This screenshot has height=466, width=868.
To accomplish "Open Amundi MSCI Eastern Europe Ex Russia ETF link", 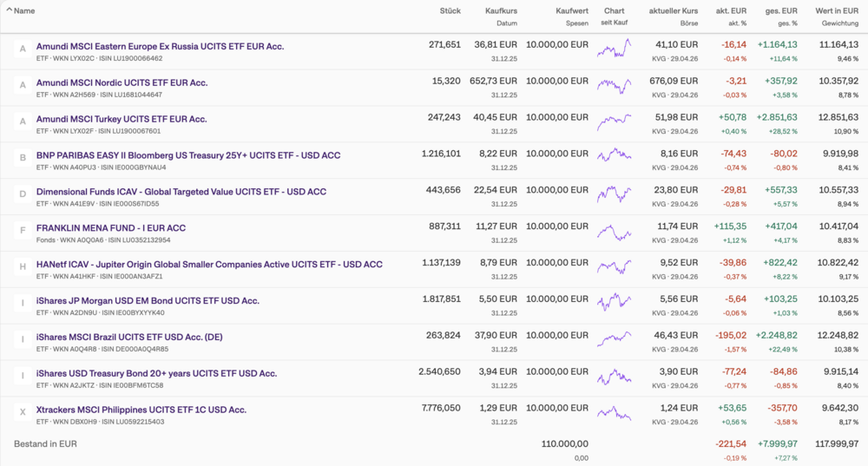I will (x=160, y=47).
